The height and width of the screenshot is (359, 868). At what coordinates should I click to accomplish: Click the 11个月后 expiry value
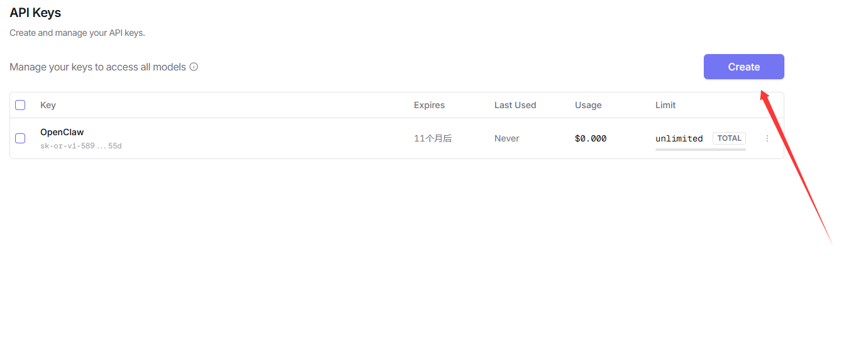coord(433,138)
